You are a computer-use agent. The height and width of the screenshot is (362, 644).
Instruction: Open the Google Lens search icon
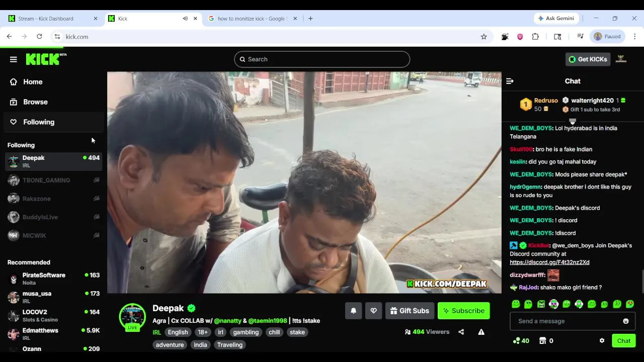pos(557,37)
